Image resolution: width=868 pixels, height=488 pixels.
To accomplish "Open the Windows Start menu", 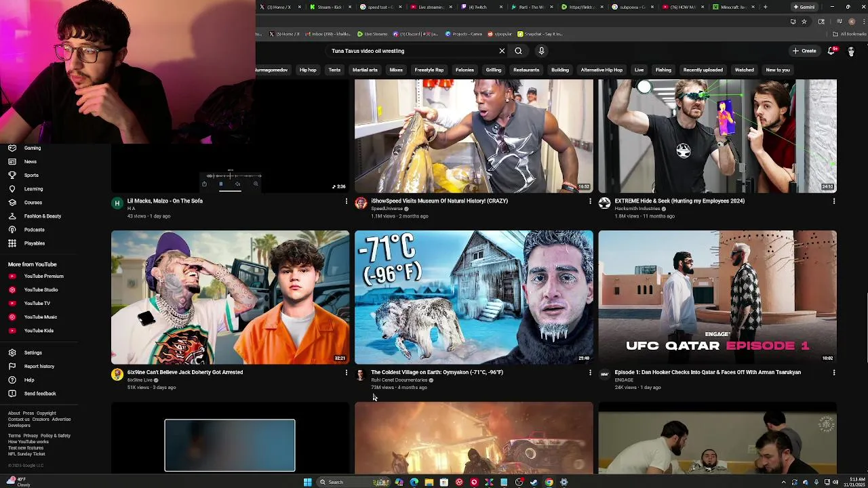I will (x=307, y=482).
